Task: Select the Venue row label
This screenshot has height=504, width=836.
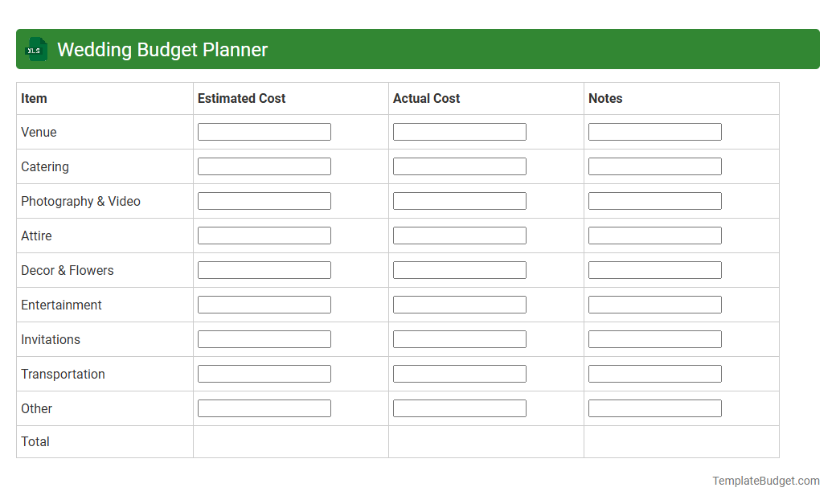Action: (38, 132)
